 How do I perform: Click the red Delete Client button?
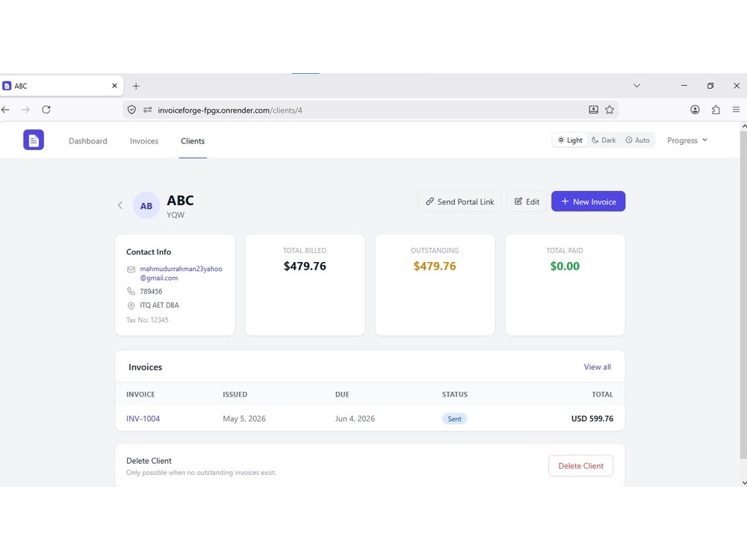580,466
